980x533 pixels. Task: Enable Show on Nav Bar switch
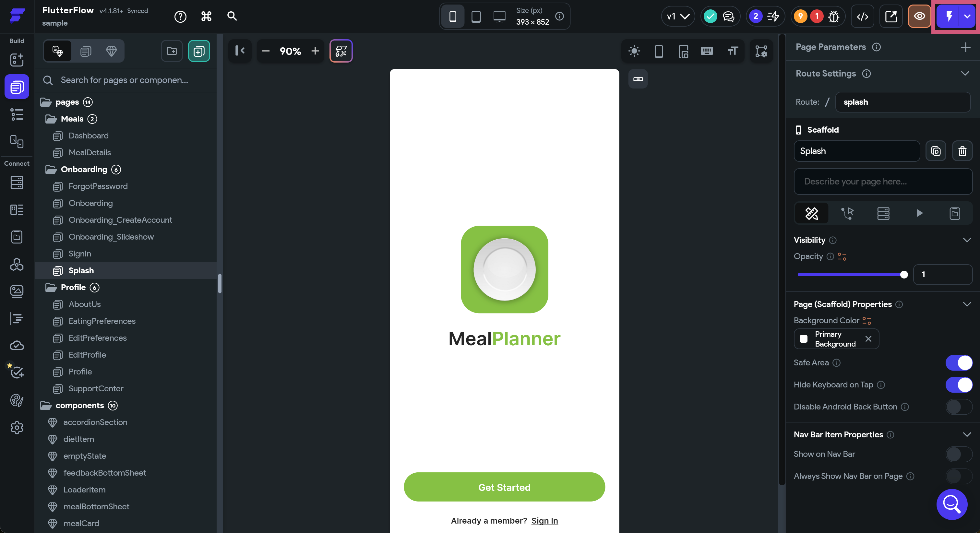pos(959,454)
